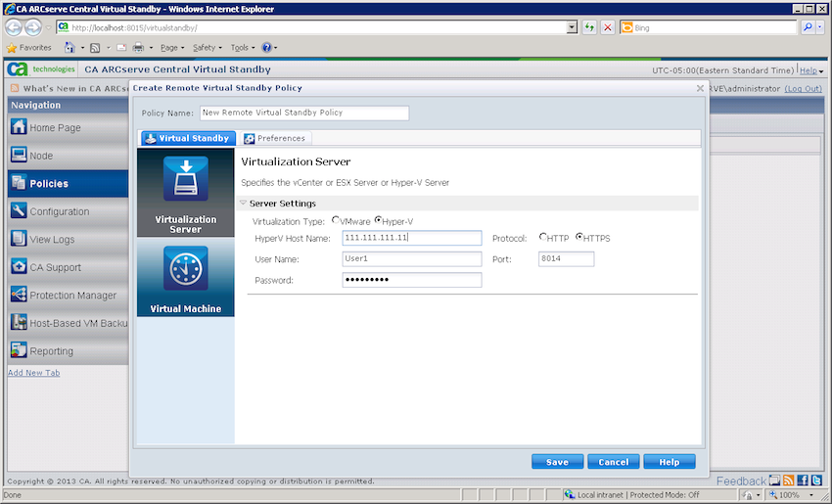832x504 pixels.
Task: Click the browser refresh icon
Action: coord(589,27)
